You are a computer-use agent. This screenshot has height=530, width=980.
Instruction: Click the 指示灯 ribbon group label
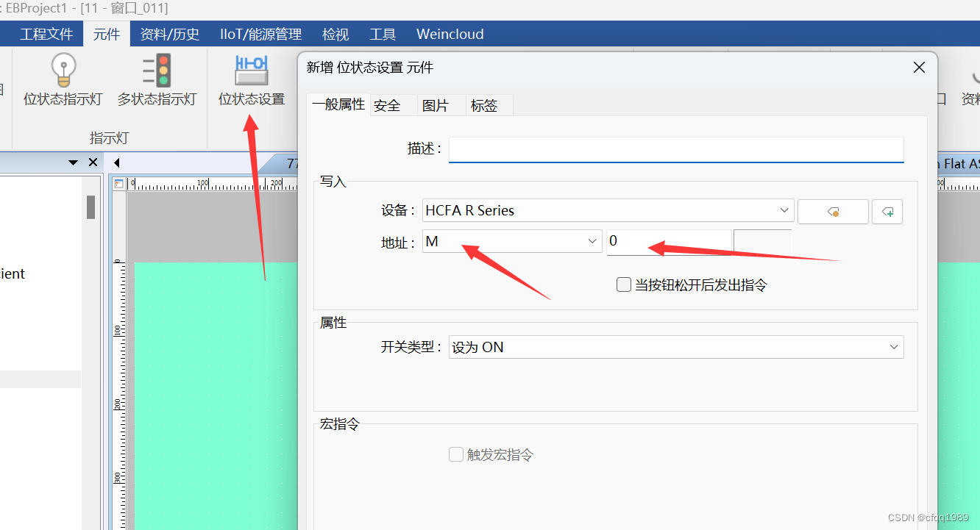click(x=109, y=137)
